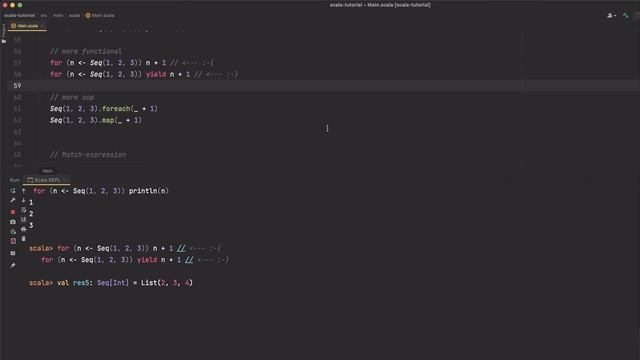Click the down arrow in console toolbar
Viewport: 640px width, 360px height.
click(x=24, y=200)
